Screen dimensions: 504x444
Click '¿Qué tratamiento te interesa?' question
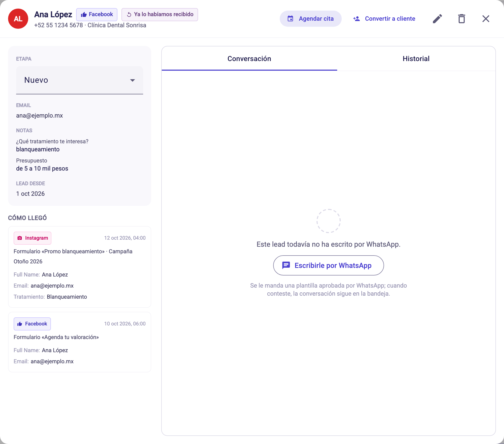tap(52, 141)
